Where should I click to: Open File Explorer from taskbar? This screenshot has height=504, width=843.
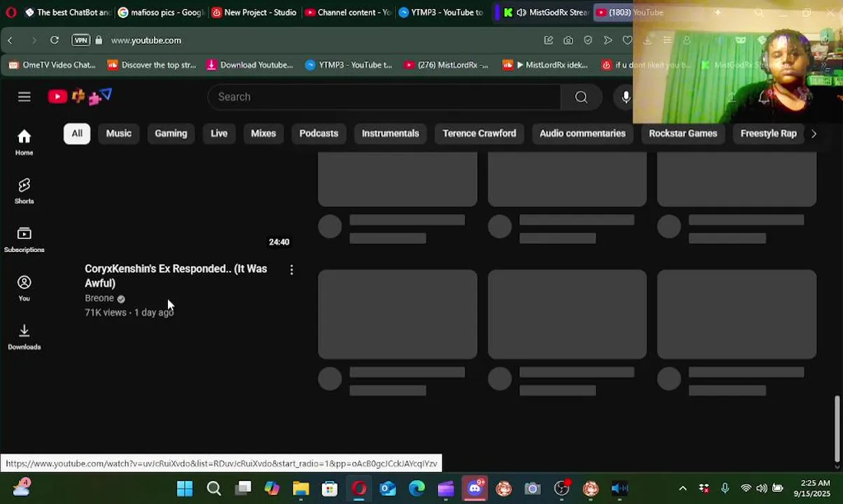(300, 489)
